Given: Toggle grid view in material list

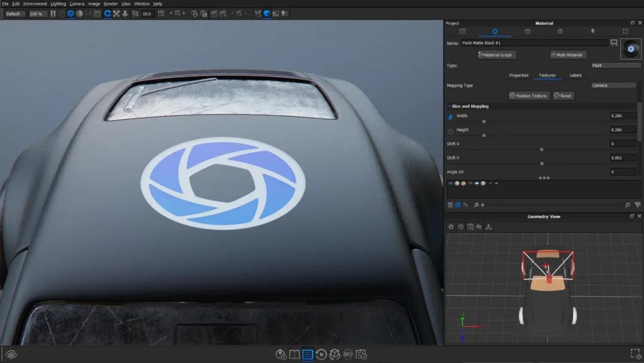Looking at the screenshot, I should (x=457, y=205).
